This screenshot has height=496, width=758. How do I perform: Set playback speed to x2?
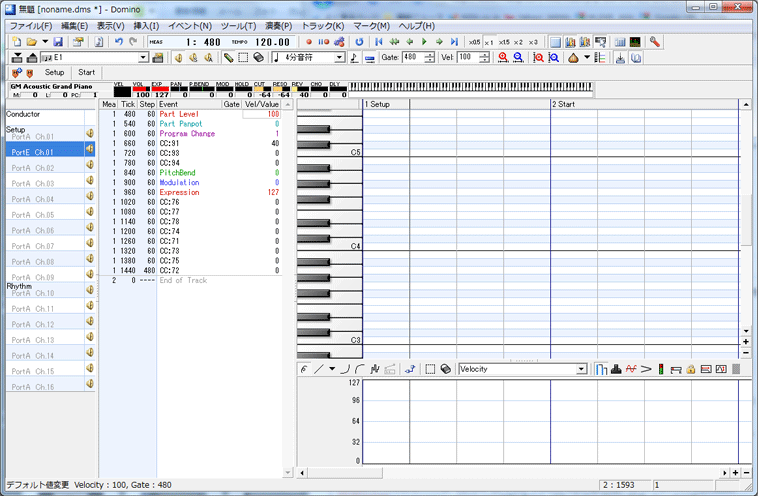pyautogui.click(x=518, y=42)
